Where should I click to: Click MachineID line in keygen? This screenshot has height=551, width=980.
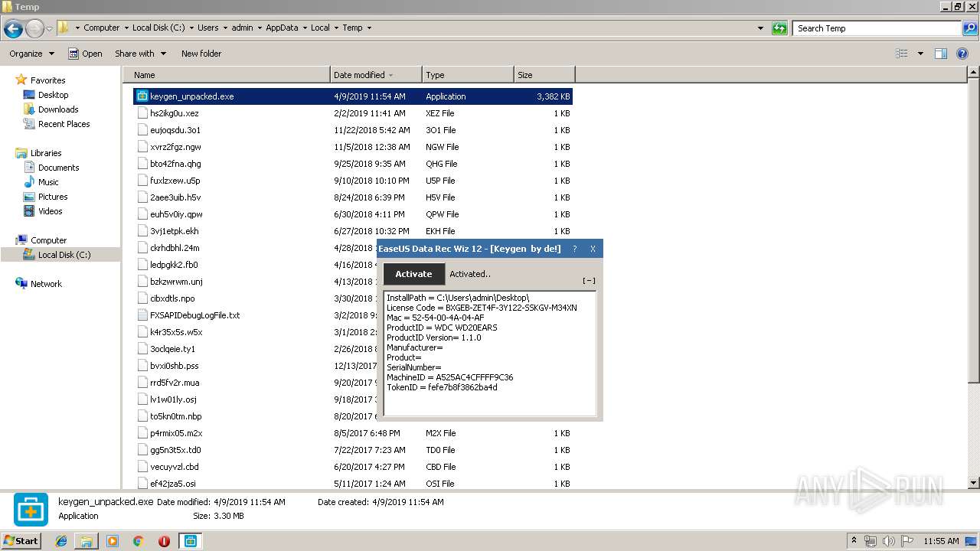tap(450, 377)
